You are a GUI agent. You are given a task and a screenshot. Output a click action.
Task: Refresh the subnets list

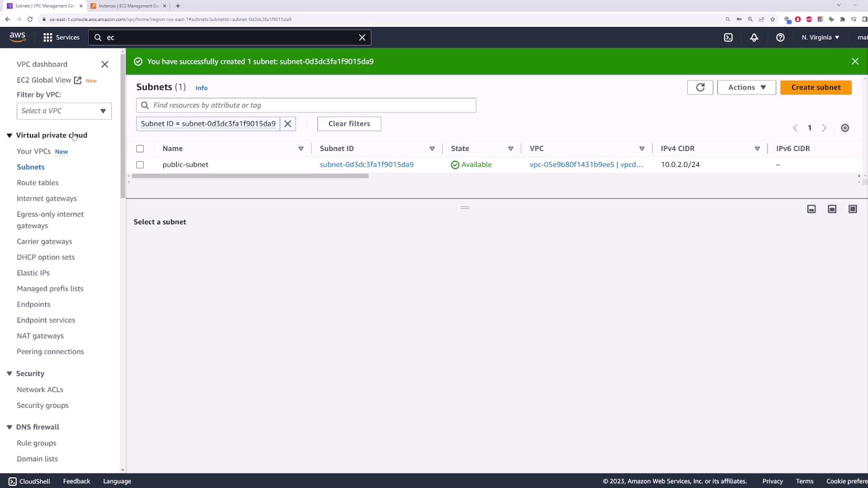click(x=700, y=87)
